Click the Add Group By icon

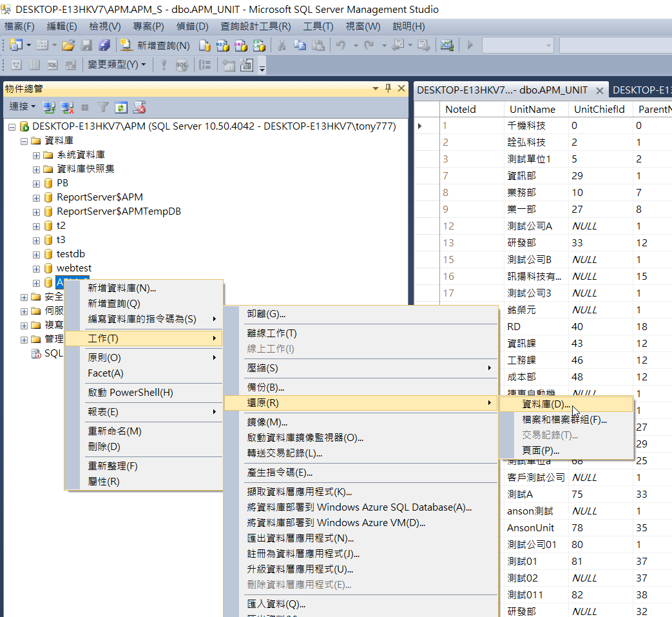pos(205,64)
